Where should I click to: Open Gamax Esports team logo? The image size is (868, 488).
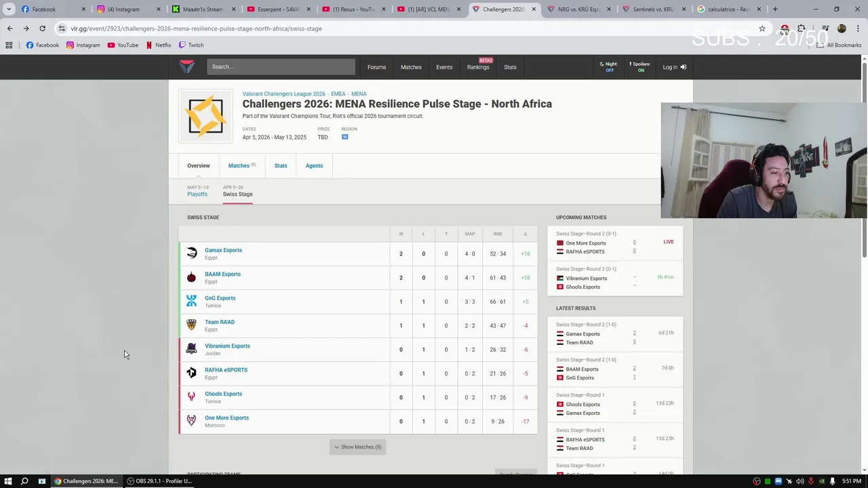(x=191, y=253)
